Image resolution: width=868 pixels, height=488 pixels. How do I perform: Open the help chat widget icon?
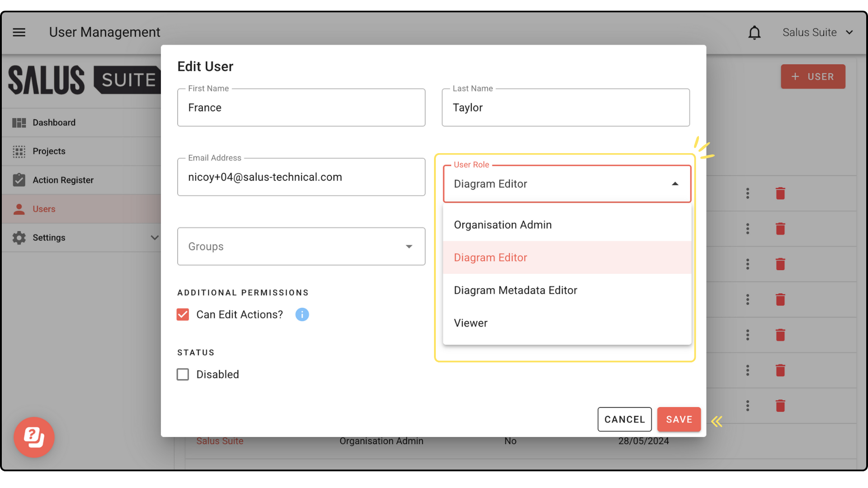tap(34, 437)
